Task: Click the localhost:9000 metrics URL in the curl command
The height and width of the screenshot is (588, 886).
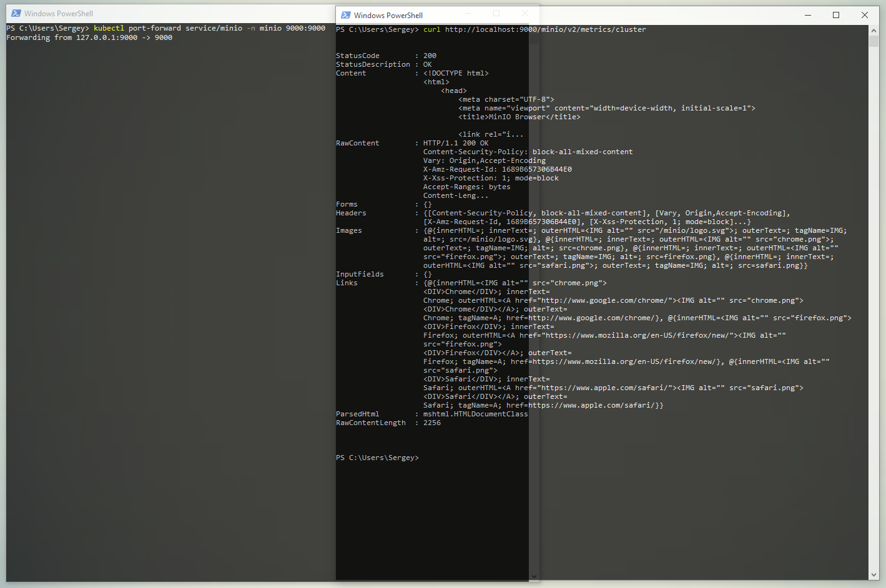Action: (546, 29)
